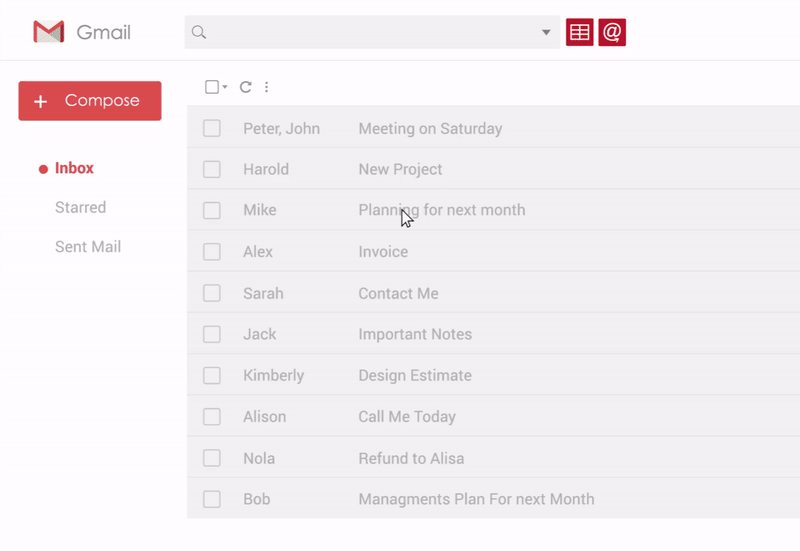The image size is (800, 551).
Task: Check the box next to Kimberly's email
Action: pyautogui.click(x=212, y=376)
